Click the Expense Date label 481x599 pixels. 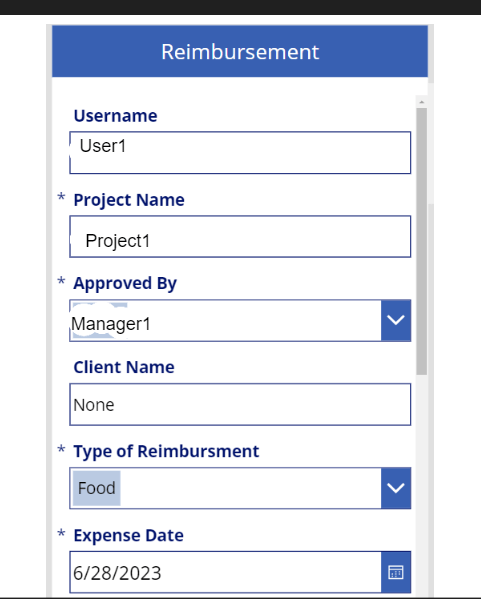point(128,535)
